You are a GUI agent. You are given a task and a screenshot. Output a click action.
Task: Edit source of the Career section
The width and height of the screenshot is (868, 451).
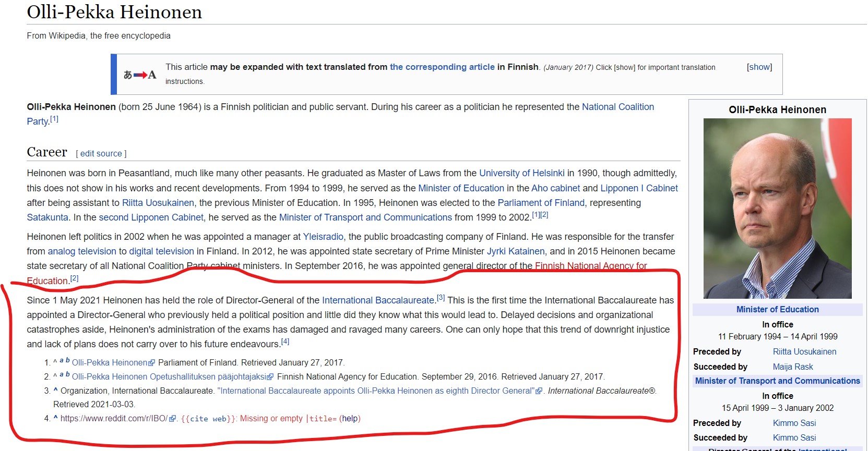pos(101,153)
